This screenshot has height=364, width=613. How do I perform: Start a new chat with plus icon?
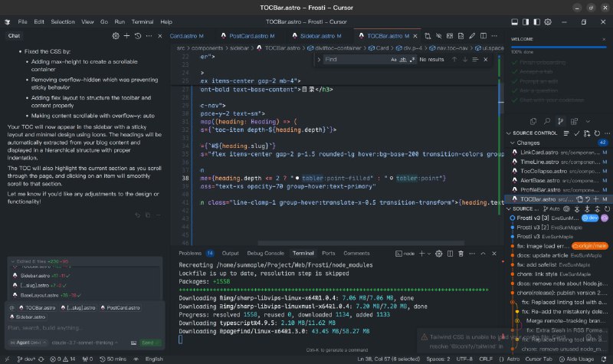pos(127,35)
